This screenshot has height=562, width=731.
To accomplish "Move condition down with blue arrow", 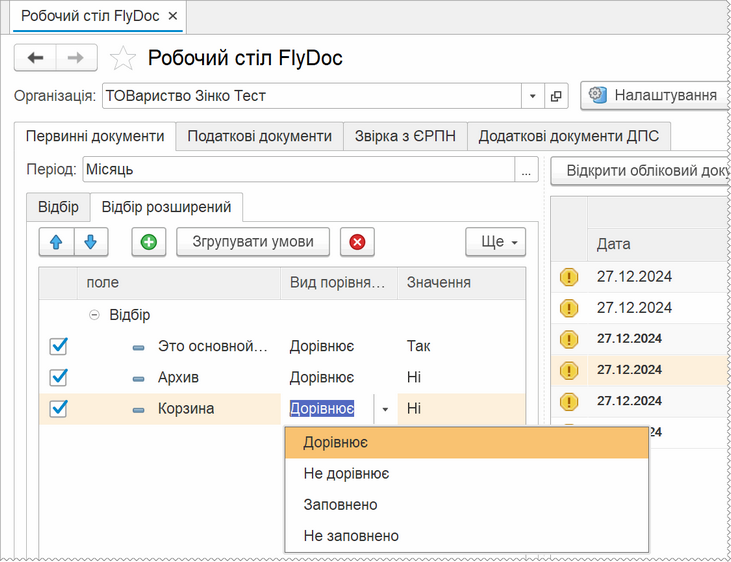I will [x=90, y=242].
